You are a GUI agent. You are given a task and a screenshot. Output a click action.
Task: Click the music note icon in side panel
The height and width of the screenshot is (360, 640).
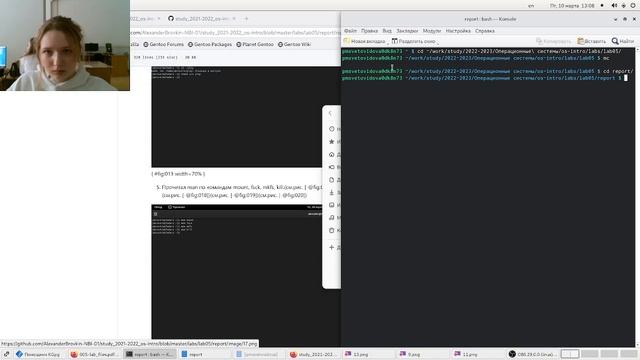click(332, 218)
